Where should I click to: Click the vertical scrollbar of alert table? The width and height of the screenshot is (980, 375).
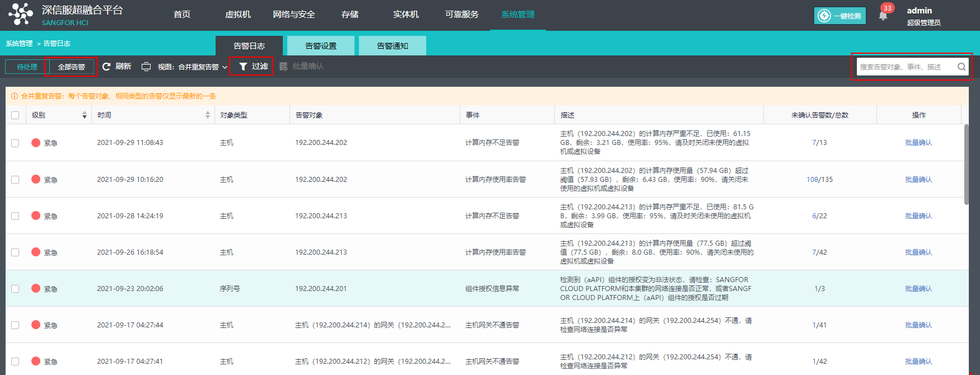click(966, 165)
